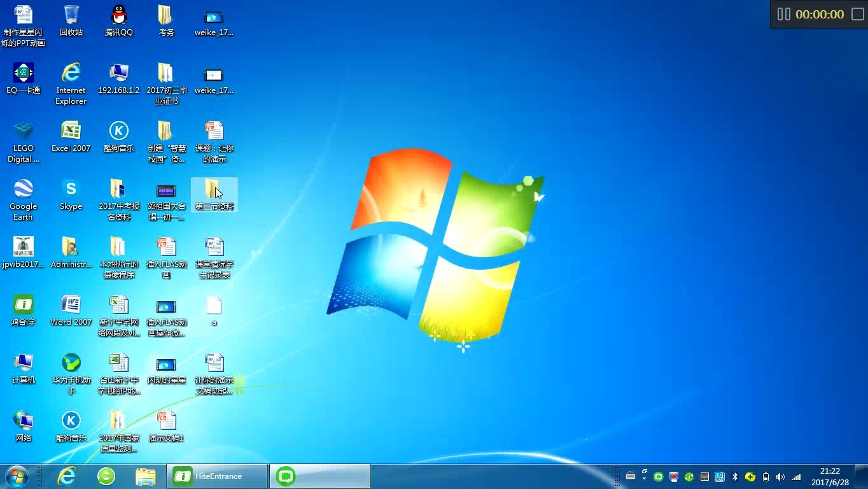Open the EQ一卡通 shortcut

(x=24, y=79)
